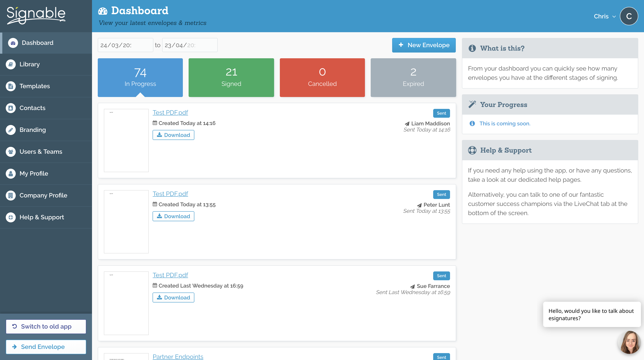Open thumbnail of Liam Maddison's Test PDF
This screenshot has height=360, width=644.
click(x=126, y=140)
